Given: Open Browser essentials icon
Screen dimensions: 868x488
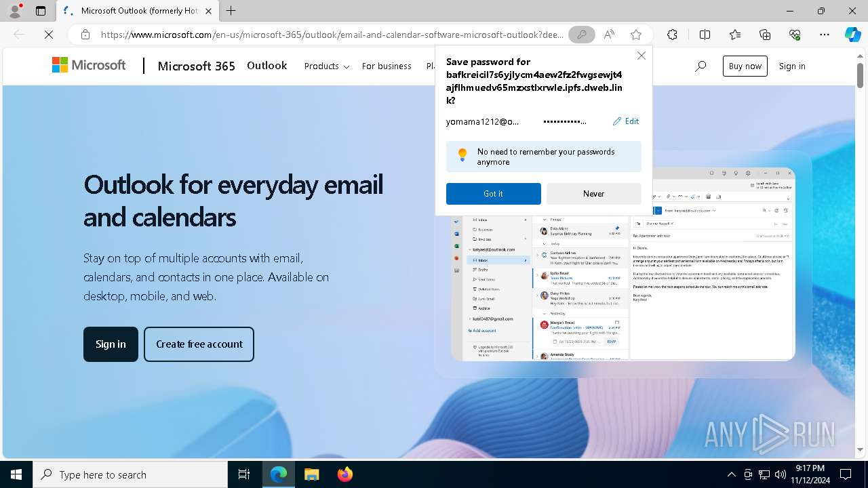Looking at the screenshot, I should coord(795,35).
